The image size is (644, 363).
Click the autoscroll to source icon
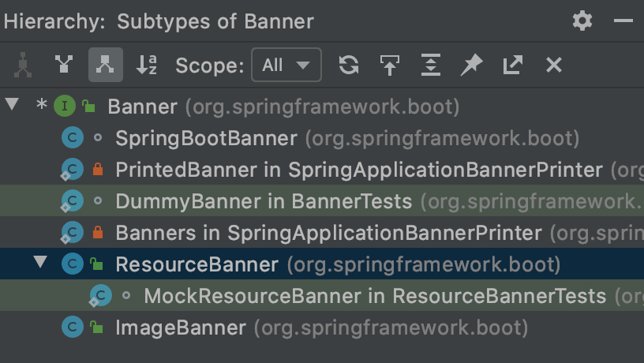(389, 65)
